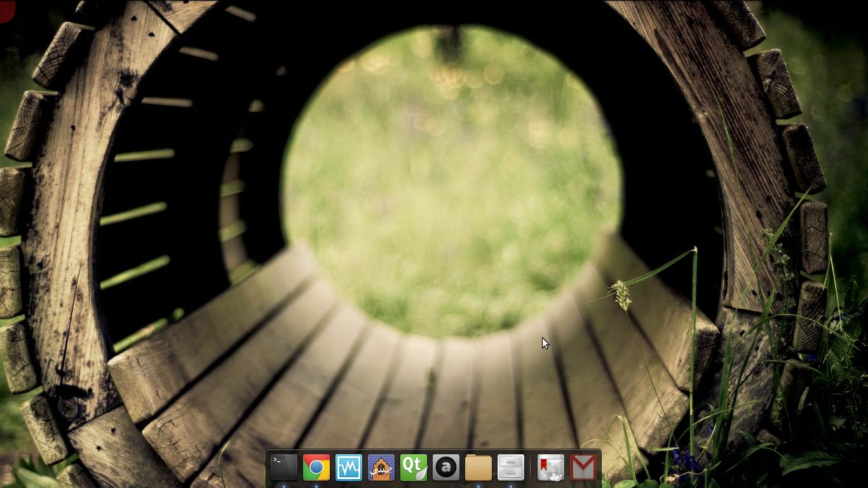Open the Gmail icon in the dock
This screenshot has width=868, height=488.
(583, 468)
